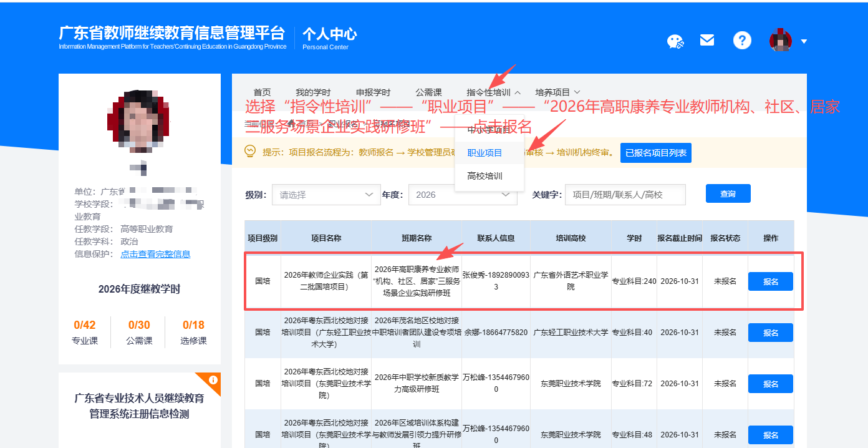The height and width of the screenshot is (448, 868).
Task: Click 报名 for 广东省外语艺术职业学院 row
Action: click(x=771, y=281)
